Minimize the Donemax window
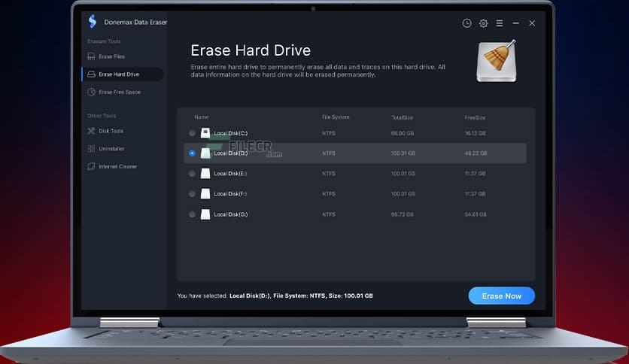The width and height of the screenshot is (629, 364). pyautogui.click(x=515, y=23)
